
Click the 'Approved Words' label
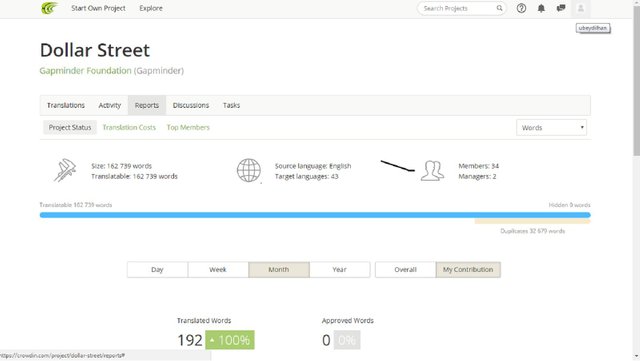point(348,321)
